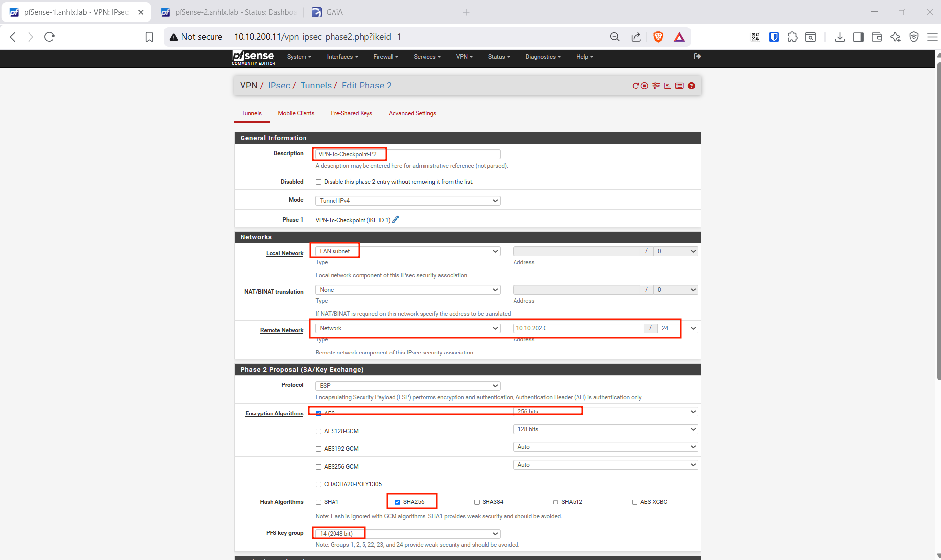Switch to the Advanced Settings tab
This screenshot has width=941, height=560.
(412, 113)
